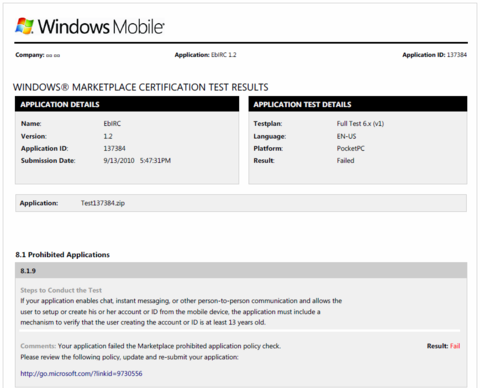
Task: Select the Version value '1.2'
Action: [108, 136]
